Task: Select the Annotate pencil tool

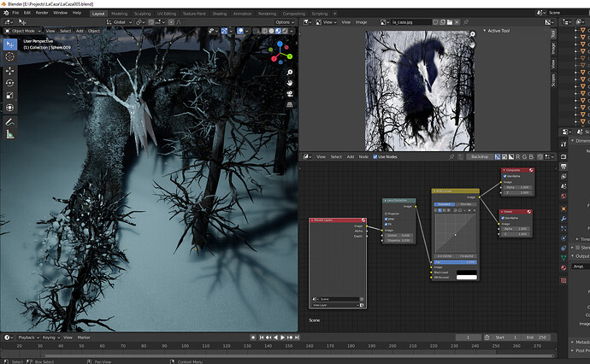Action: [x=10, y=122]
